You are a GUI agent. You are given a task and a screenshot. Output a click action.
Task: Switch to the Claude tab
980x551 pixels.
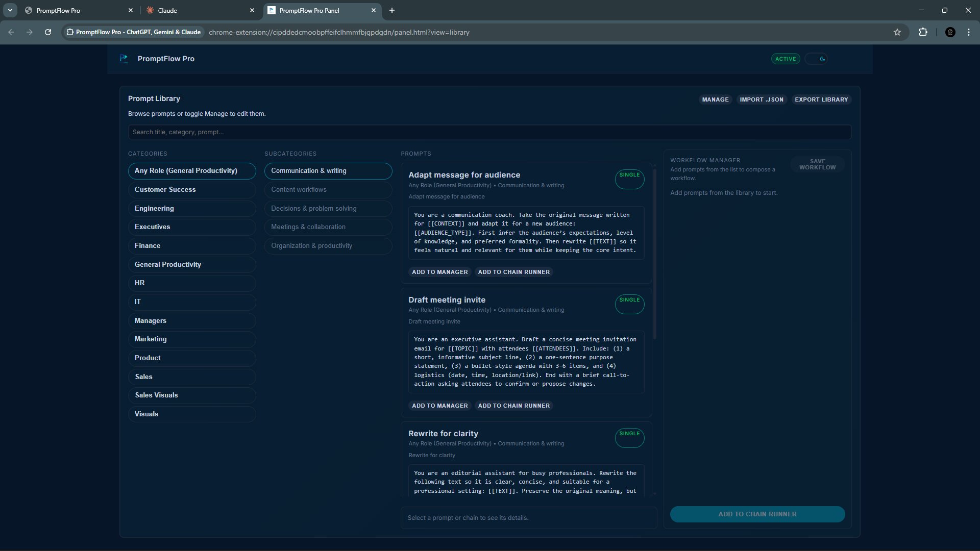click(200, 10)
